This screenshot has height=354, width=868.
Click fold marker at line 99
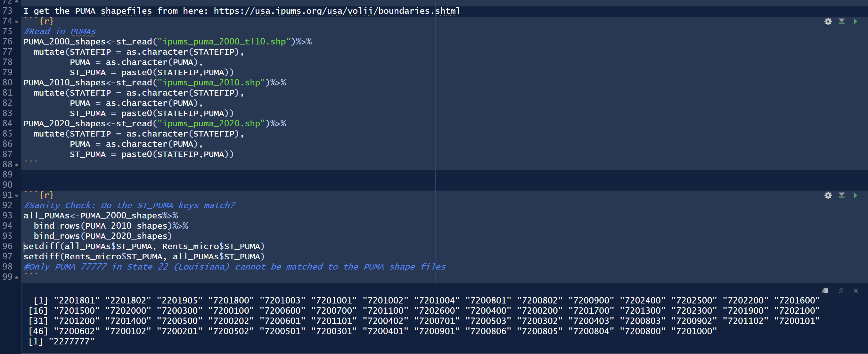pyautogui.click(x=17, y=277)
